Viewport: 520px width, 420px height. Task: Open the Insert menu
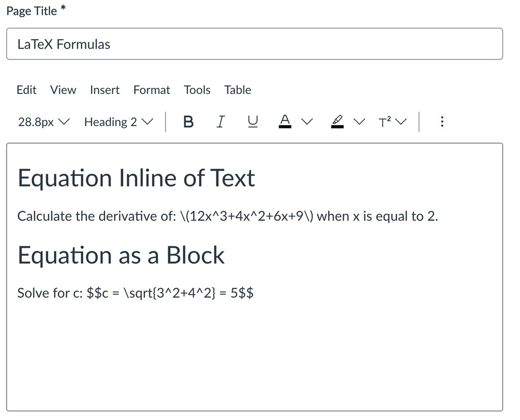[x=105, y=90]
